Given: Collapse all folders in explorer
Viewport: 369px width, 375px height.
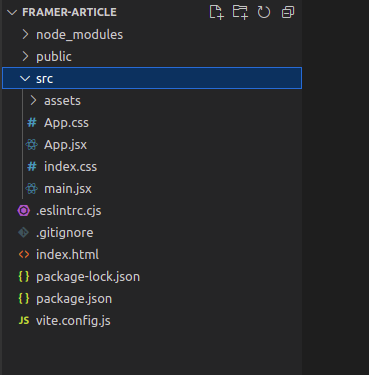Looking at the screenshot, I should tap(288, 12).
